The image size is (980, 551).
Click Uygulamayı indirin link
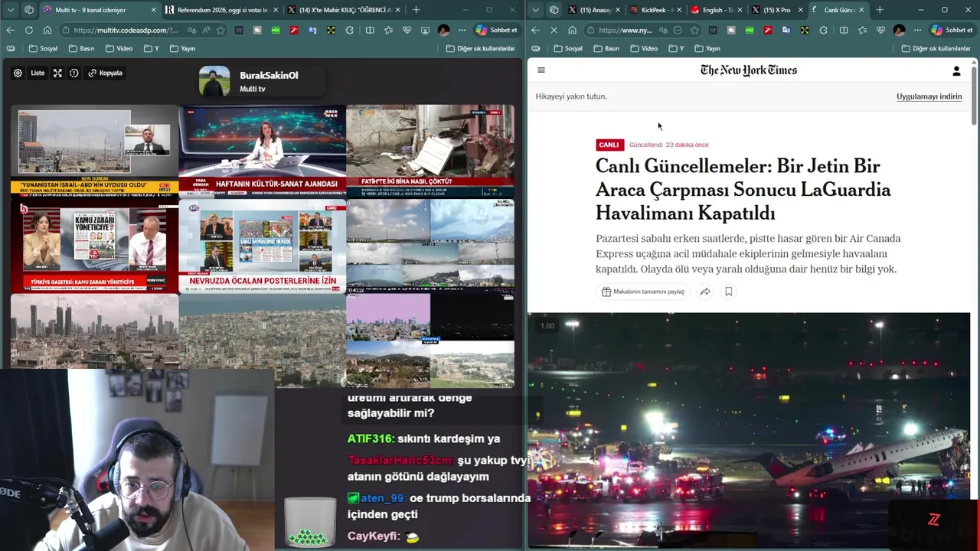coord(929,96)
